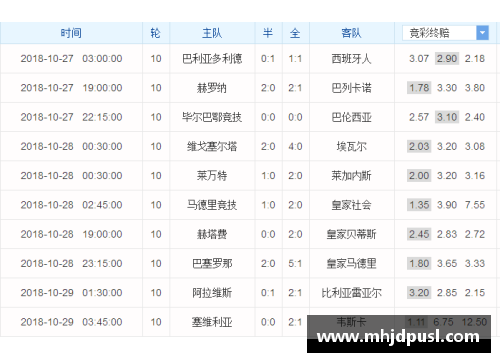Screen dimensions: 500x362
Task: Click the 3.16 away-win odds
Action: click(475, 176)
